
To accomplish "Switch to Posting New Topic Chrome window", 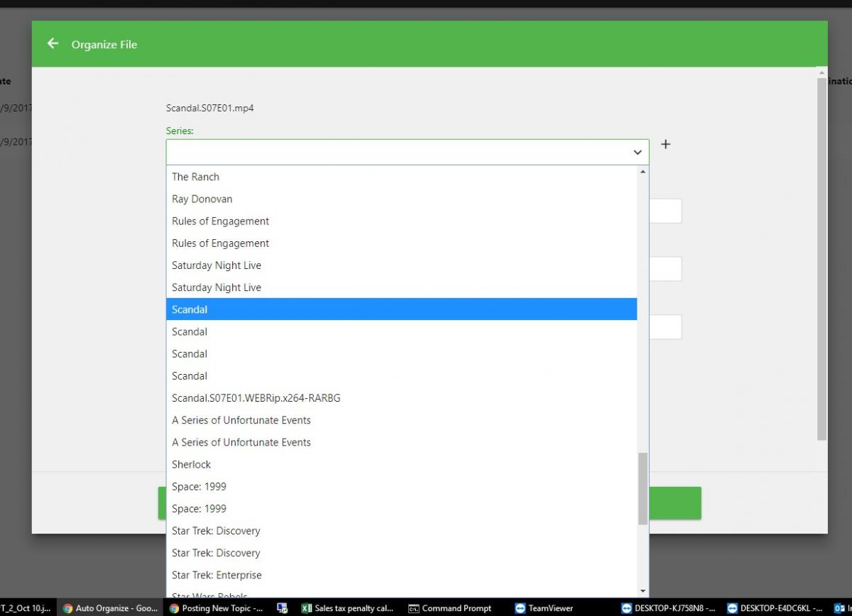I will (216, 608).
